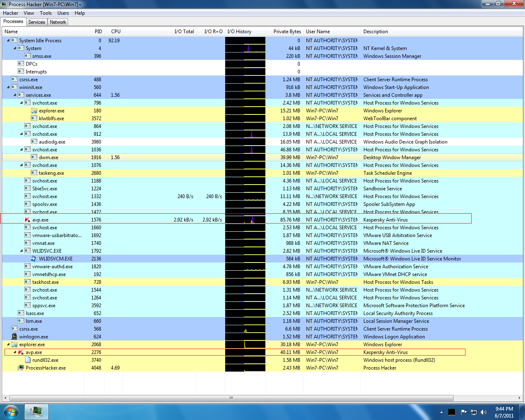Click the Kaspersky icon of avp.exe PID 1576
This screenshot has width=525, height=420.
[27, 220]
